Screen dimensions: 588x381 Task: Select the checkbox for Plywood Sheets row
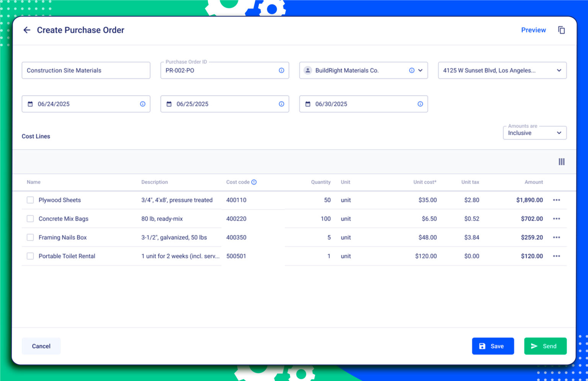tap(30, 200)
